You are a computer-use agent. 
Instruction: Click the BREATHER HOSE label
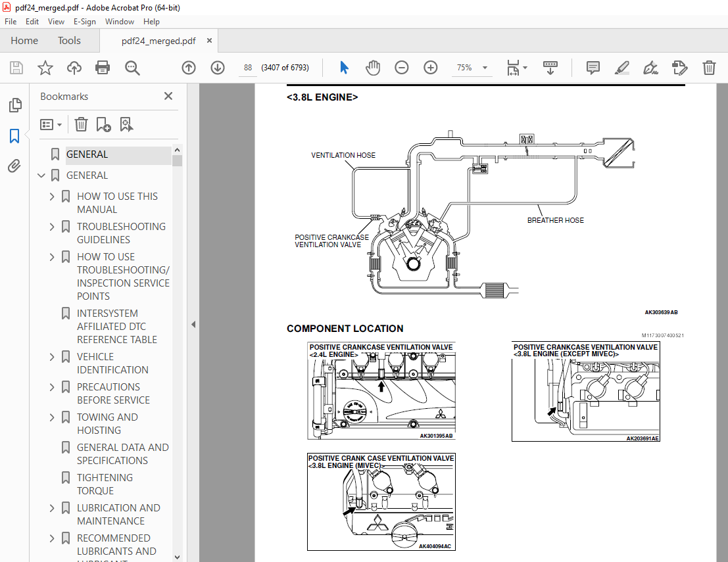point(555,220)
